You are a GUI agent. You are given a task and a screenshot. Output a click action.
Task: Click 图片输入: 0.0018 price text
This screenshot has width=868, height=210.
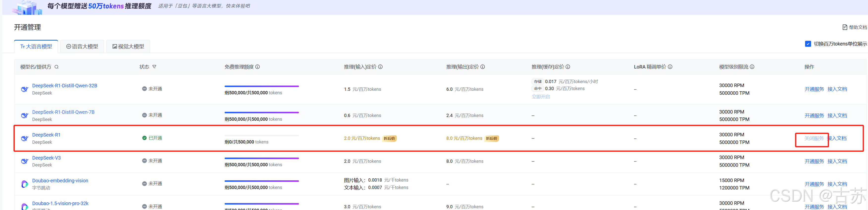376,180
